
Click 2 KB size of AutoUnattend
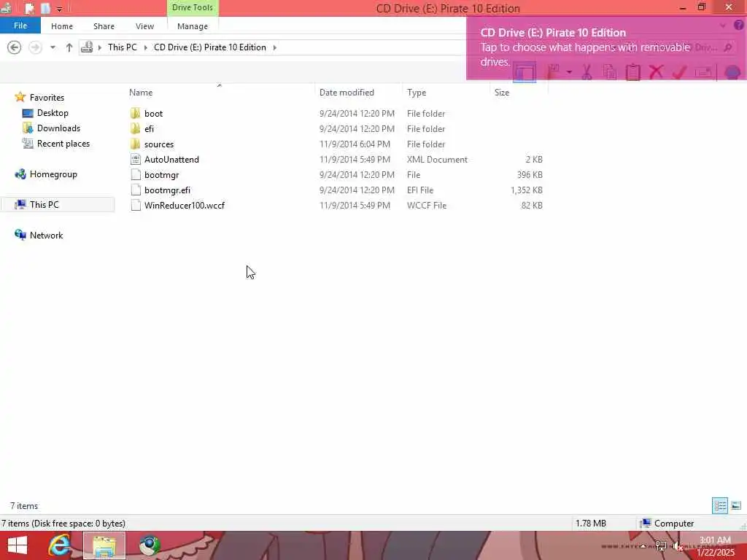point(533,160)
